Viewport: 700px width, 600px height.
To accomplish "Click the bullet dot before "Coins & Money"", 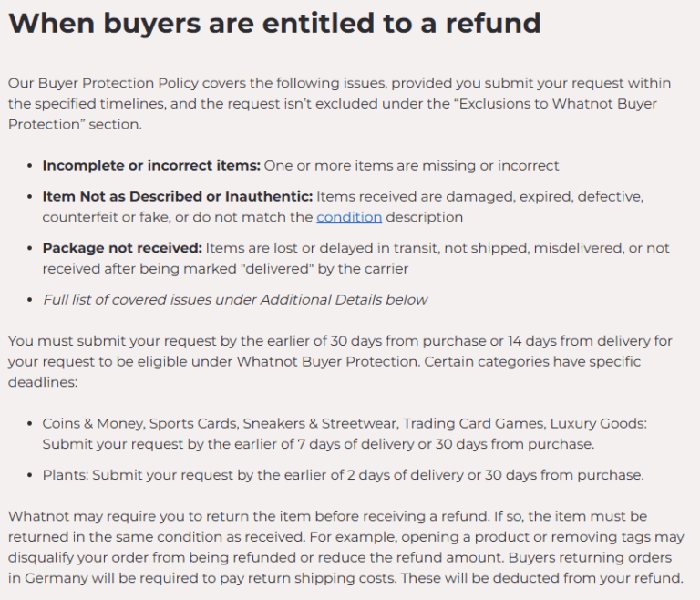I will click(29, 424).
